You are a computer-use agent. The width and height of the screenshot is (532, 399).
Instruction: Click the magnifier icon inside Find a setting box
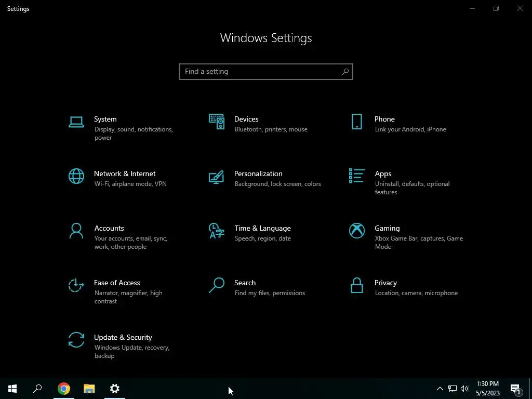click(345, 72)
